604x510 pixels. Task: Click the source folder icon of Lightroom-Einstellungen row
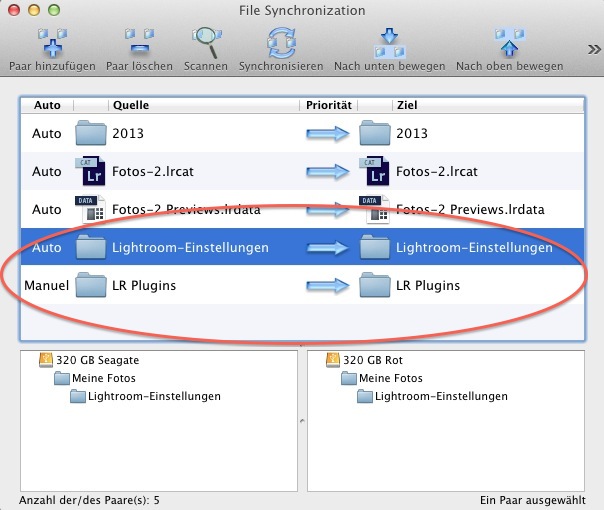pyautogui.click(x=91, y=247)
